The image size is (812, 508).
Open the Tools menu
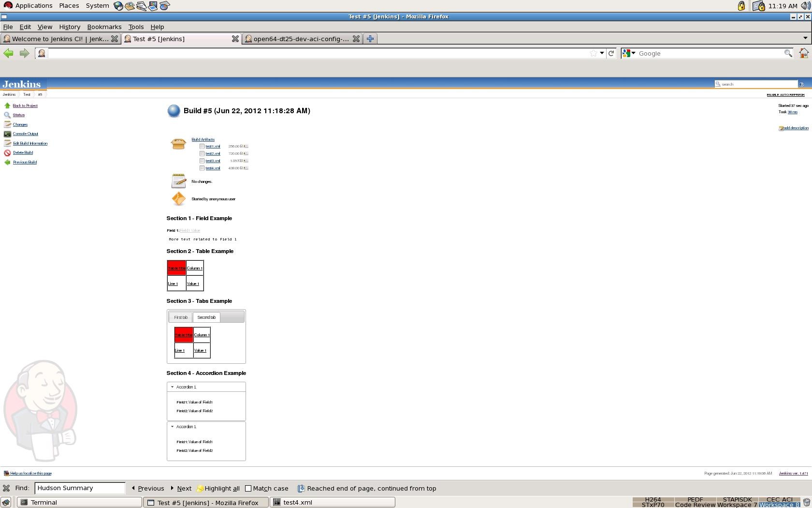[136, 27]
